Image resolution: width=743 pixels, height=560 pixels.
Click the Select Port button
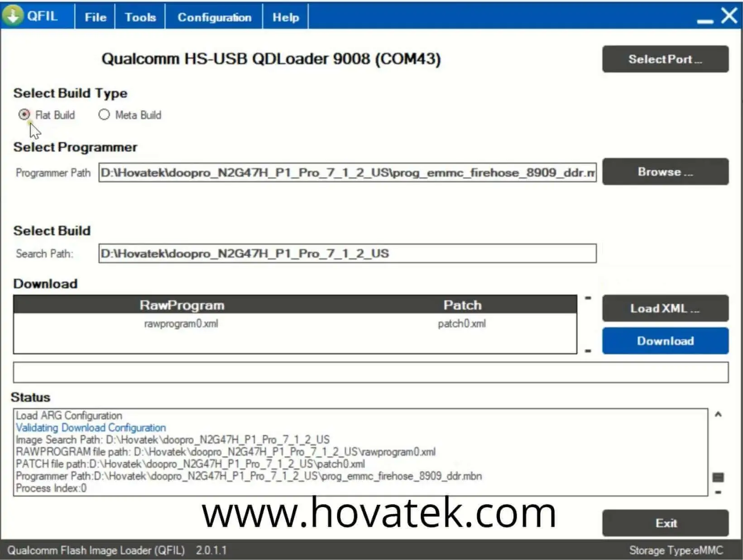(x=665, y=59)
